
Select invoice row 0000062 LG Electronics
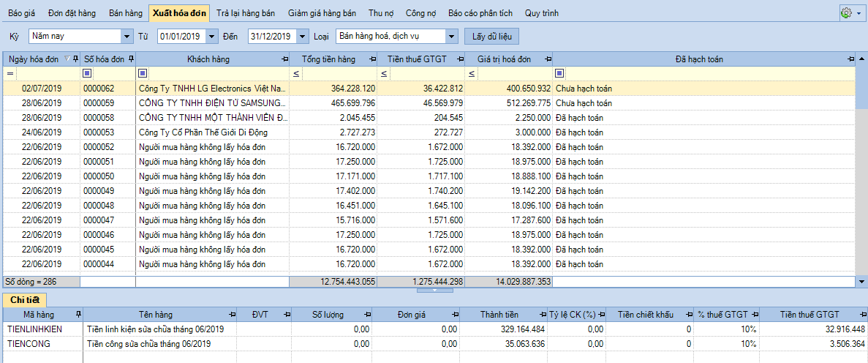click(429, 88)
